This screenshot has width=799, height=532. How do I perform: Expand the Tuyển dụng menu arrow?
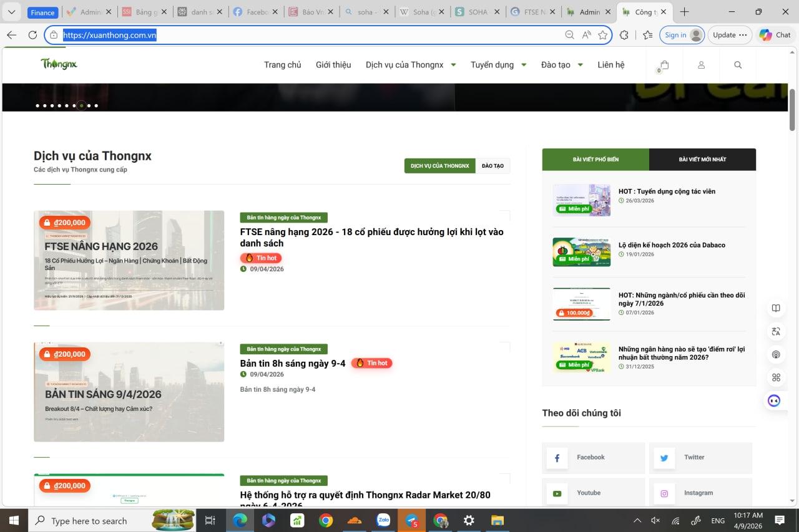tap(524, 65)
